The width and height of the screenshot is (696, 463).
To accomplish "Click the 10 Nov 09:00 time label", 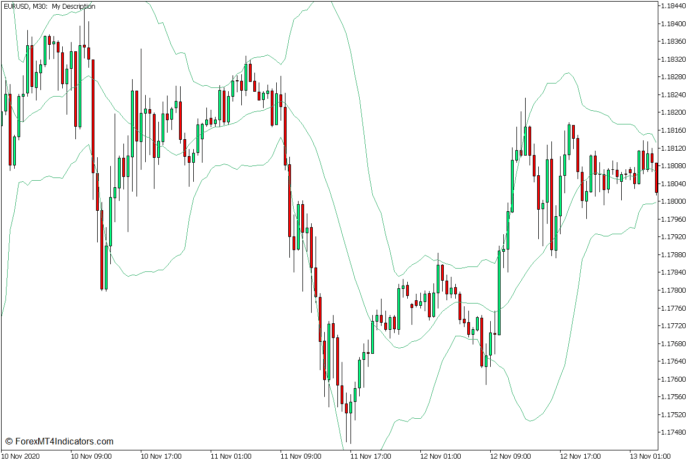I will (90, 455).
